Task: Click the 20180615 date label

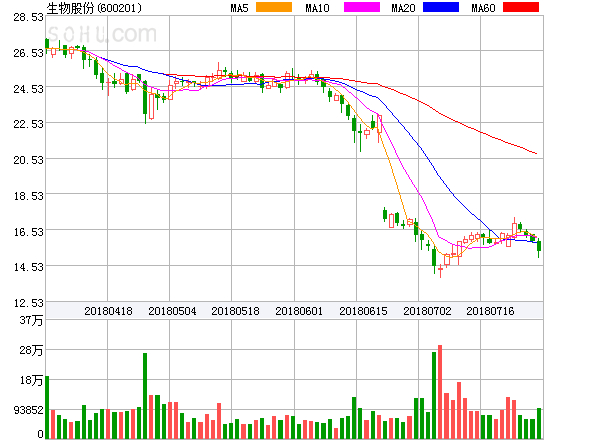Action: 363,311
